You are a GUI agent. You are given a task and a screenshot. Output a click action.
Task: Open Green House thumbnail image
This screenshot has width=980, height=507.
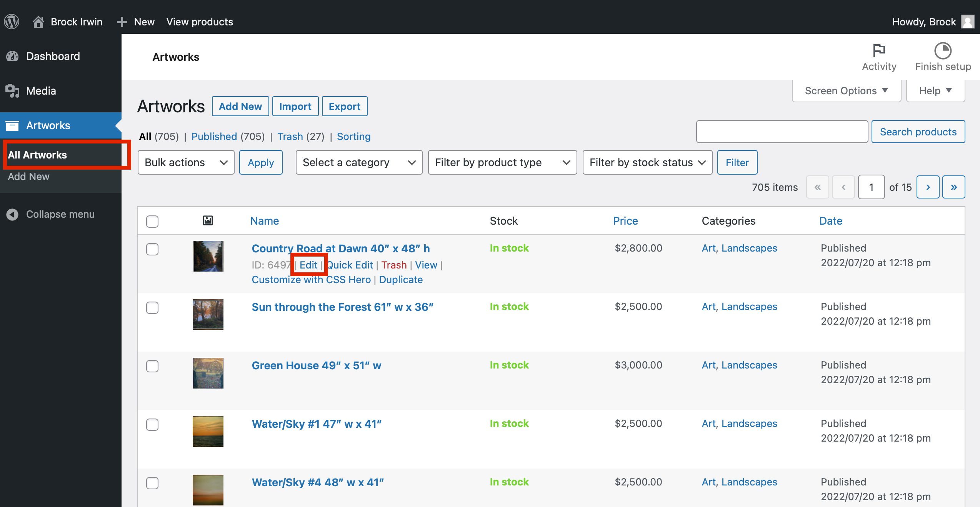click(208, 373)
